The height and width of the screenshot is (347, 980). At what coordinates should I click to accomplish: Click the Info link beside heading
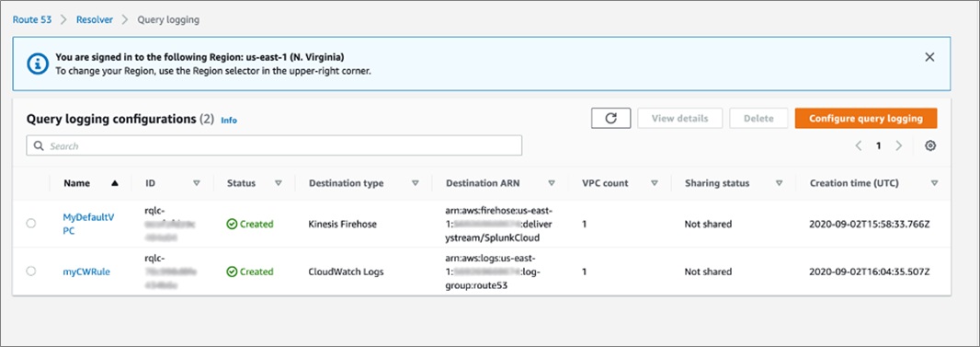229,120
